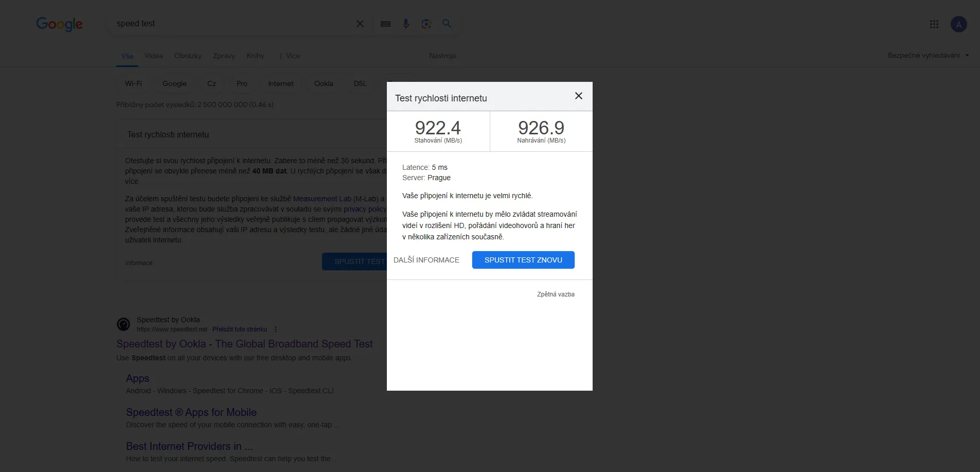980x472 pixels.
Task: Select the Wi-Fi filter chip
Action: click(x=133, y=84)
